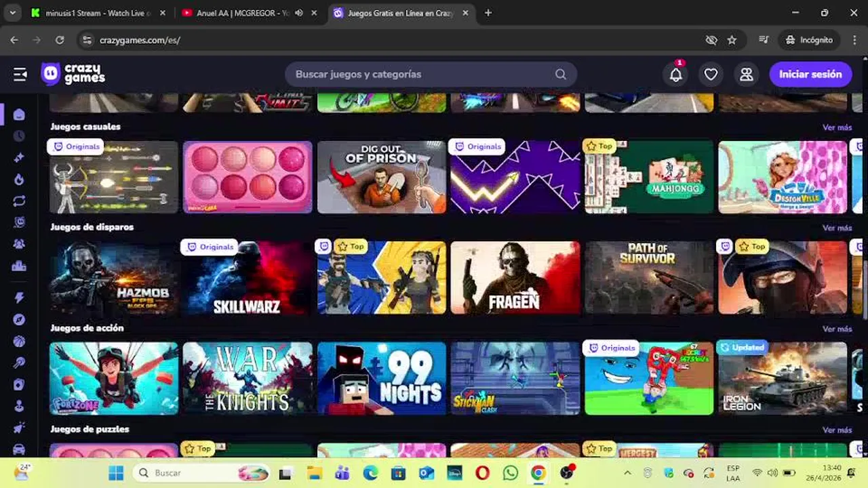Open the Fortzone game thumbnail
868x488 pixels.
click(114, 378)
